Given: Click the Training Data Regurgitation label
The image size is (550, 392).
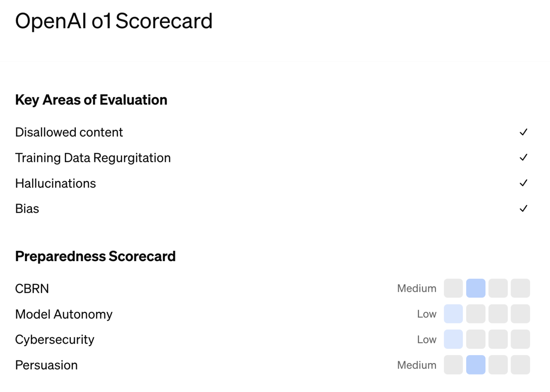Looking at the screenshot, I should click(x=93, y=158).
